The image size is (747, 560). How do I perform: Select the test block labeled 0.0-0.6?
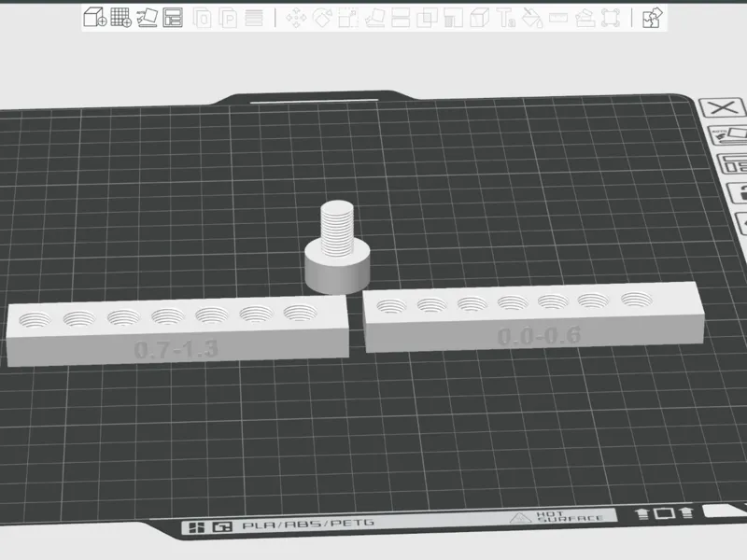coord(533,315)
